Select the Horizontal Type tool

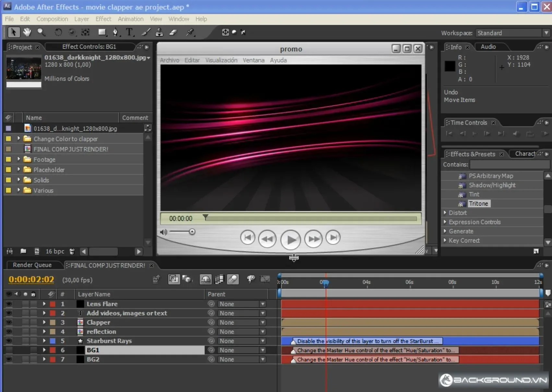click(130, 32)
